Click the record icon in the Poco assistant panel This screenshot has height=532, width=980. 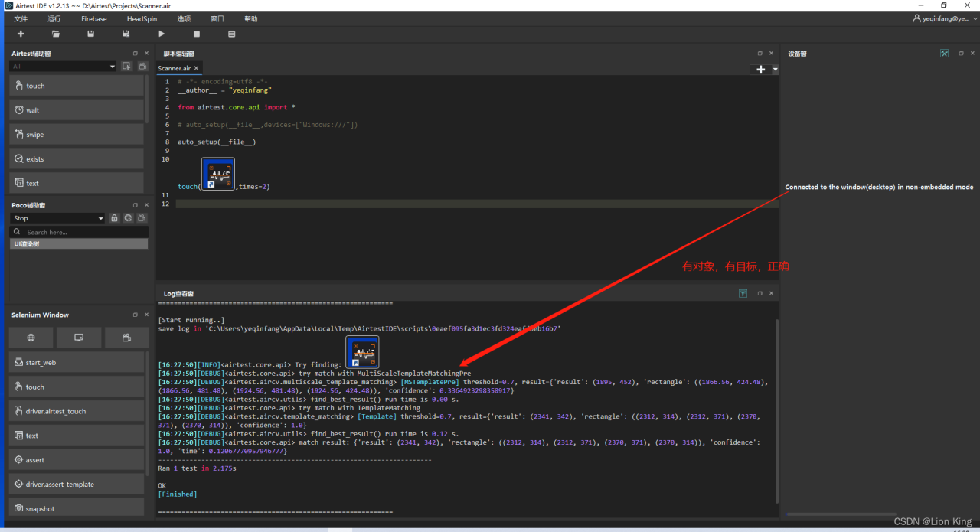[142, 218]
